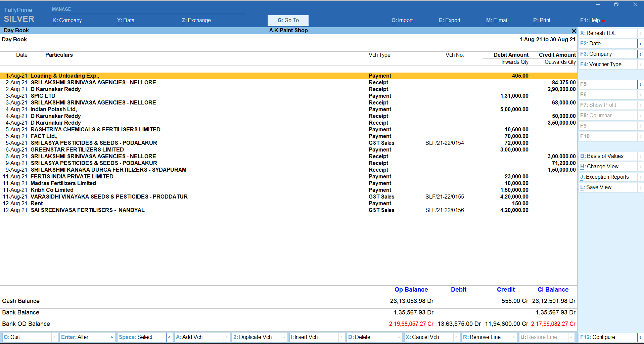Click D: Delete button
The height and width of the screenshot is (344, 644).
(x=371, y=337)
